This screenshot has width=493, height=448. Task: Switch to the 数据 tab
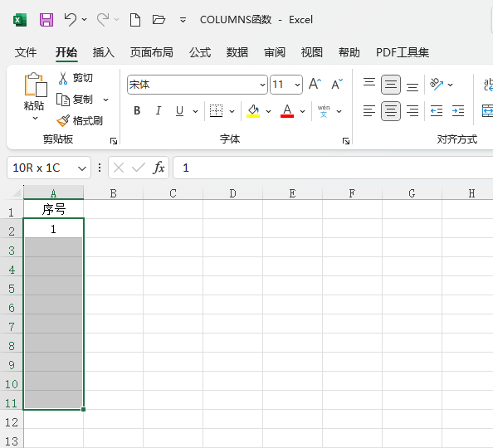[x=237, y=52]
